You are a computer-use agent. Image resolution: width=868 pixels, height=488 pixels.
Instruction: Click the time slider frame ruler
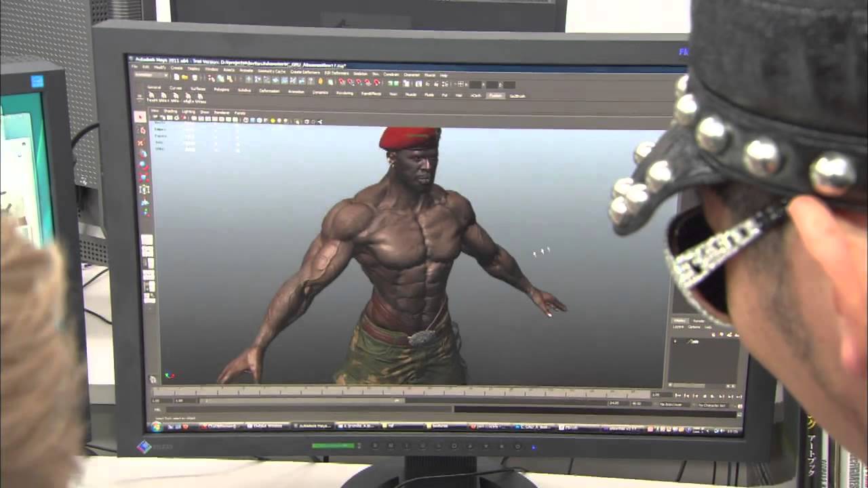(x=402, y=392)
